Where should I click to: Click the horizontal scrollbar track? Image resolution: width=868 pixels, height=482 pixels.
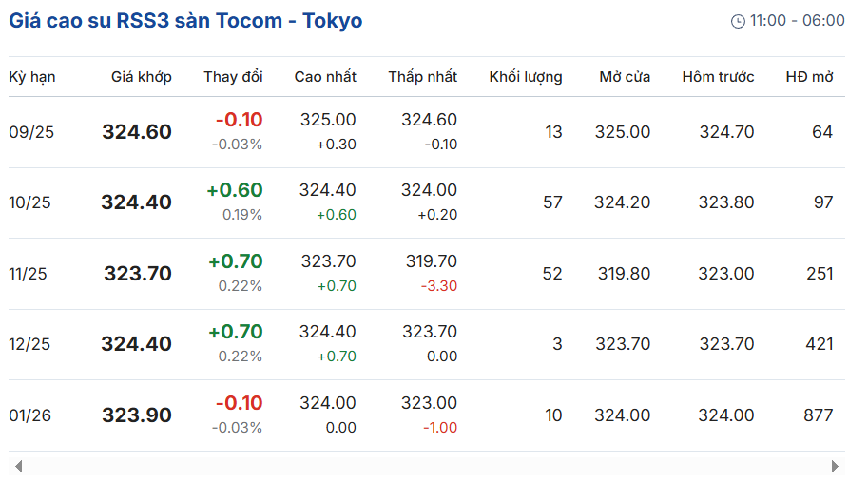pos(427,467)
